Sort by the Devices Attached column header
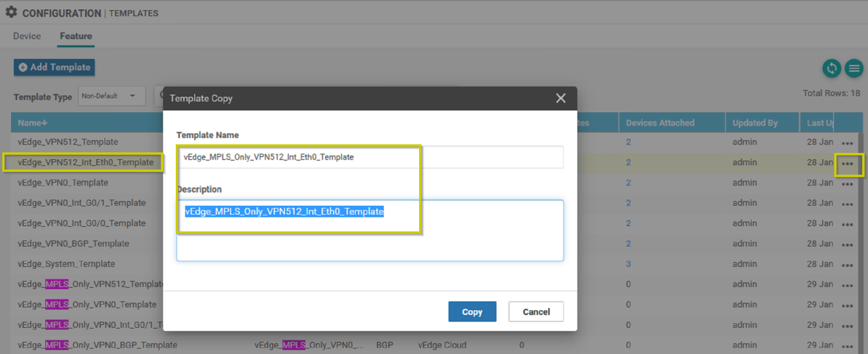This screenshot has height=354, width=868. (660, 123)
